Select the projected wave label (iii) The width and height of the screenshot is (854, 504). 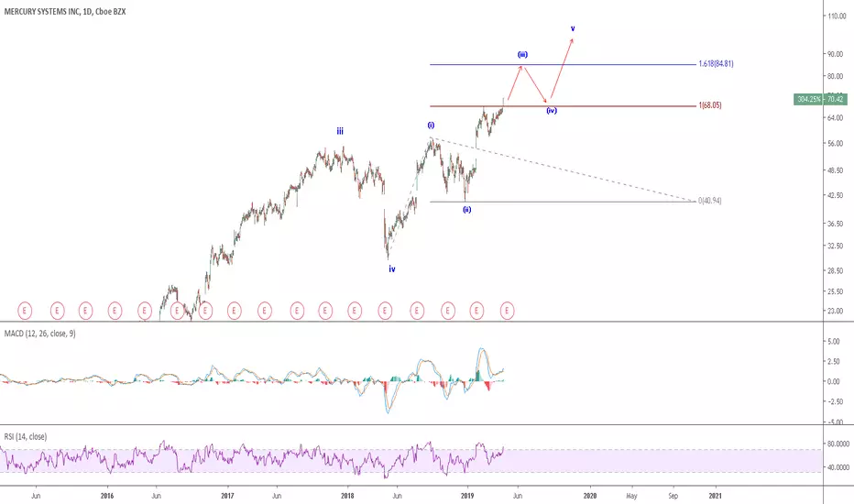522,54
